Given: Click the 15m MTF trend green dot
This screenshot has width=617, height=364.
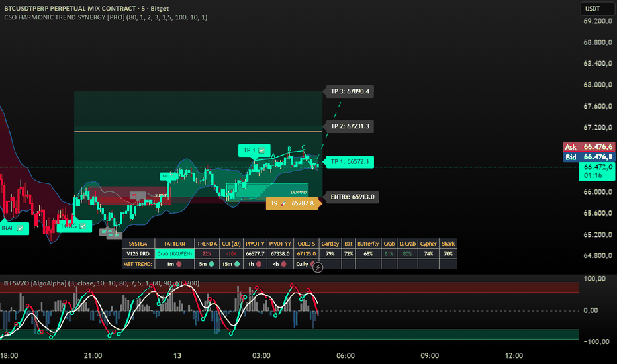Looking at the screenshot, I should tap(237, 265).
